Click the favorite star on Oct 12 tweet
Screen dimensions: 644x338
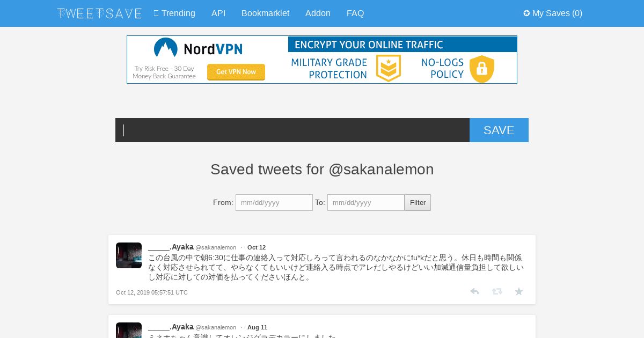pos(519,291)
